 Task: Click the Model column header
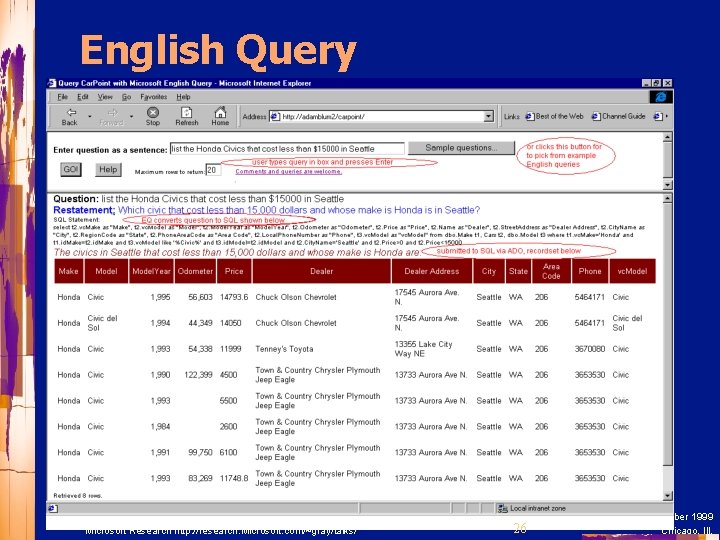106,271
